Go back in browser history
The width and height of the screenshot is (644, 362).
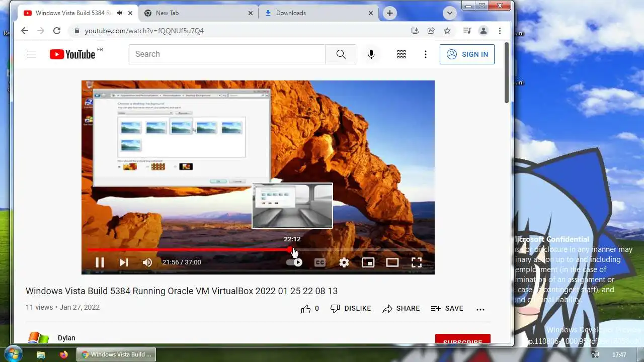tap(25, 31)
